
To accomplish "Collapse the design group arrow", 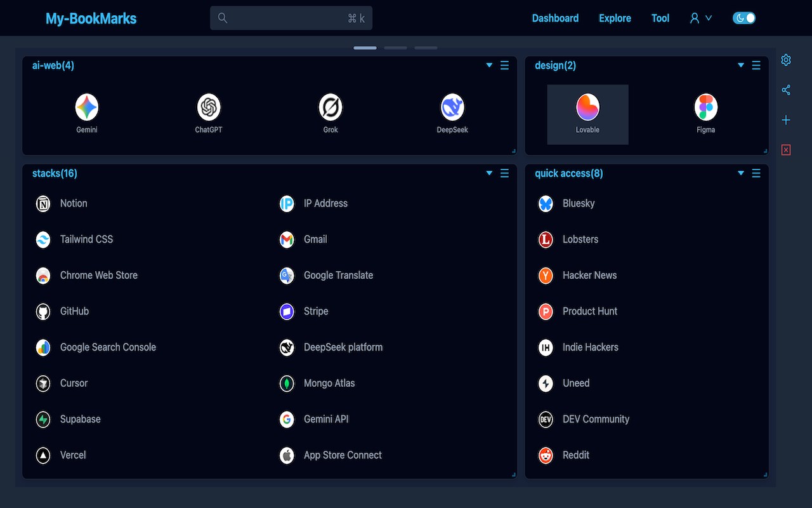I will click(740, 65).
